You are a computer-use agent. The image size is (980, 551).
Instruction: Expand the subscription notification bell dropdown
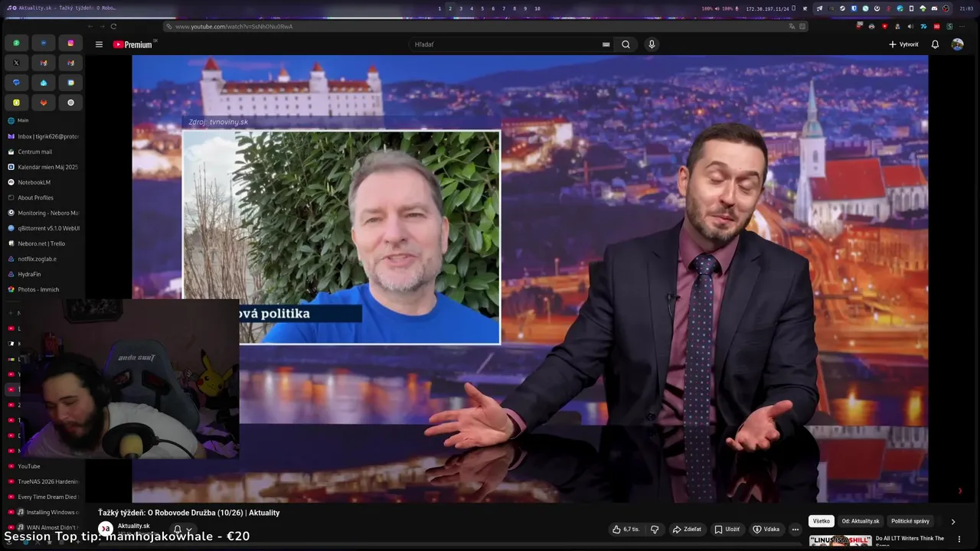click(x=182, y=529)
